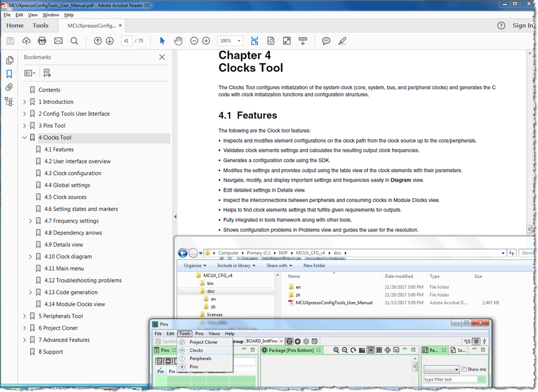Activate the Hand pan tool
The width and height of the screenshot is (538, 392).
click(178, 41)
